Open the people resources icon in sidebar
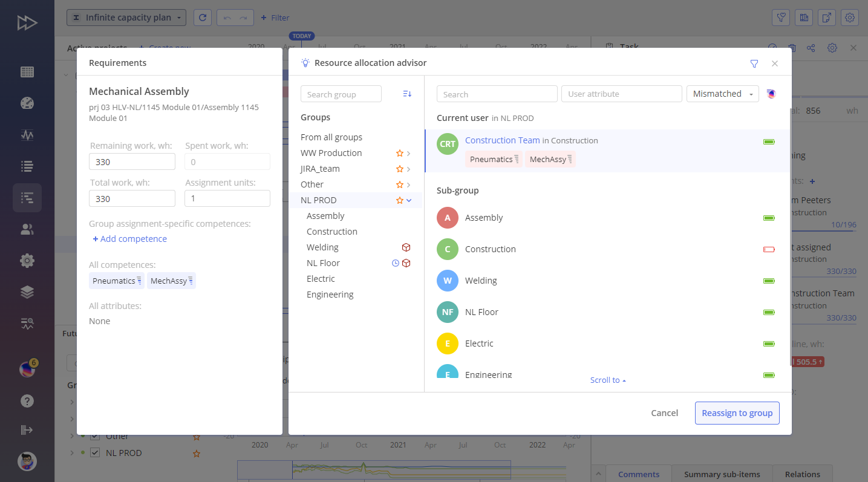 pos(27,229)
